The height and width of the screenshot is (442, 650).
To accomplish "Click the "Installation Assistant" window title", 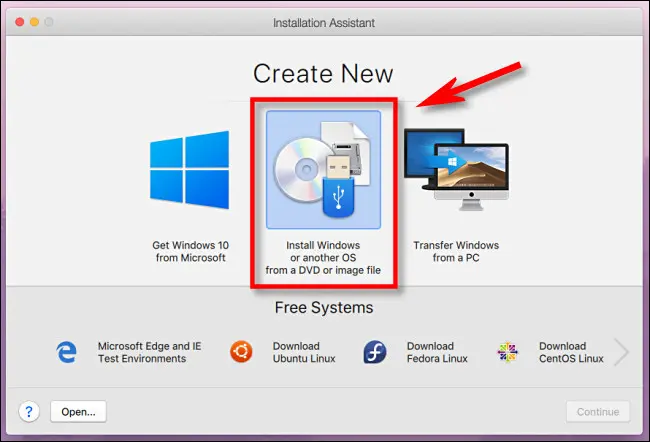I will (324, 23).
